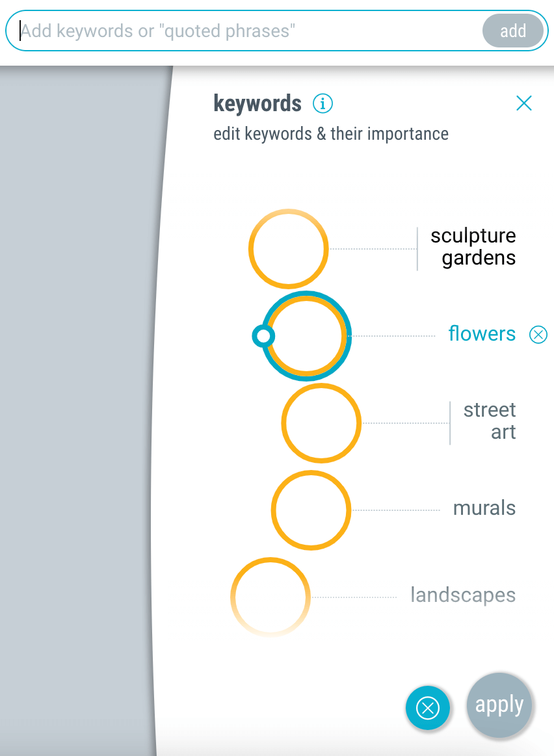This screenshot has height=756, width=554.
Task: Click the landscapes keyword label
Action: [463, 595]
